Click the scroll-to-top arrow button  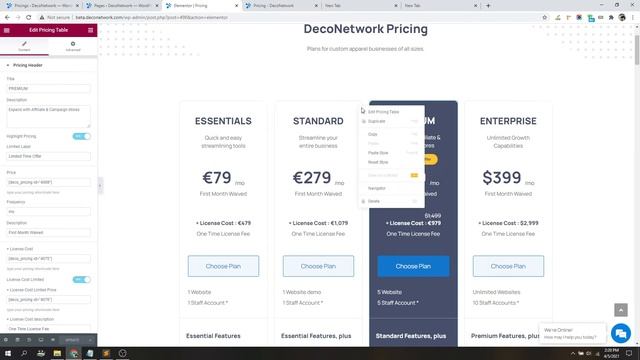tap(621, 310)
